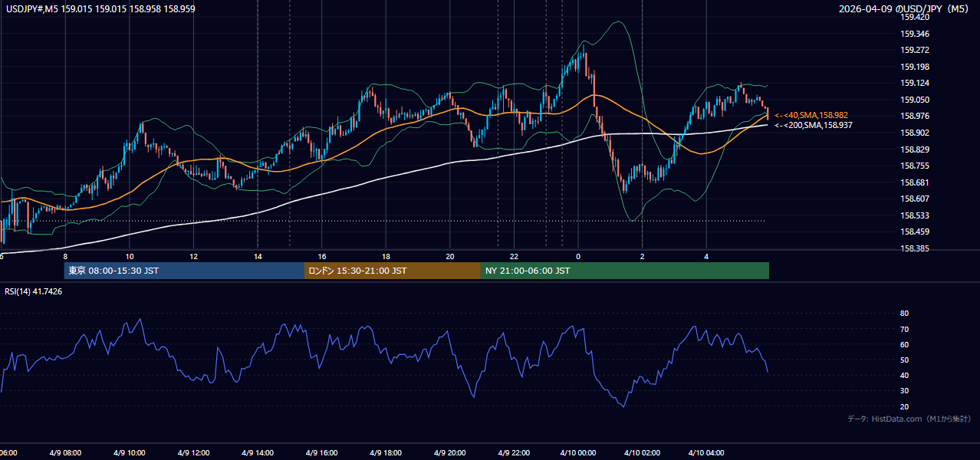Screen dimensions: 980x460
Task: Click hour label 16 below the price chart
Action: 322,257
